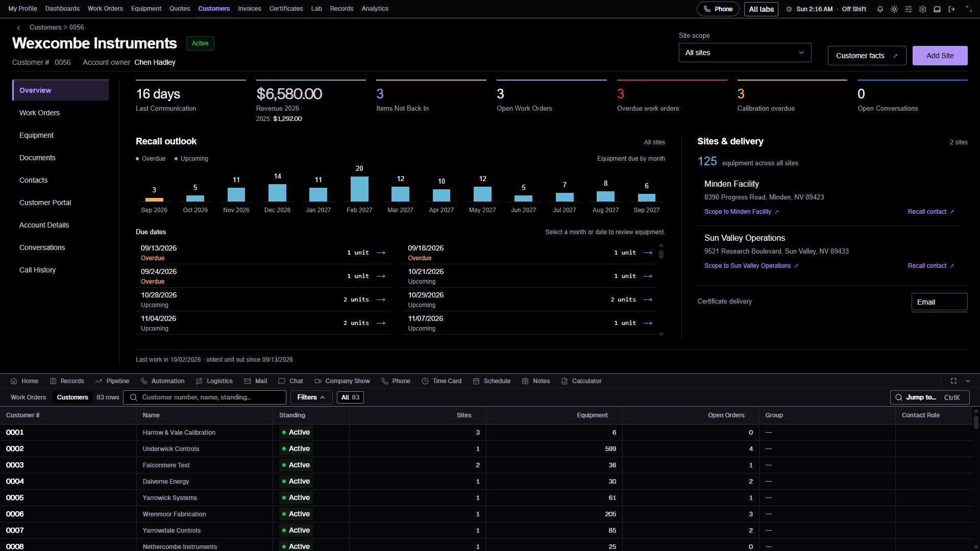Open the Invoices top menu
Viewport: 980px width, 551px height.
pos(249,9)
